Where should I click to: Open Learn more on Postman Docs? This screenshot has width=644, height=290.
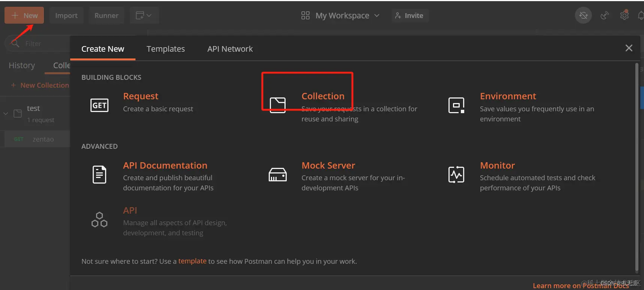581,286
